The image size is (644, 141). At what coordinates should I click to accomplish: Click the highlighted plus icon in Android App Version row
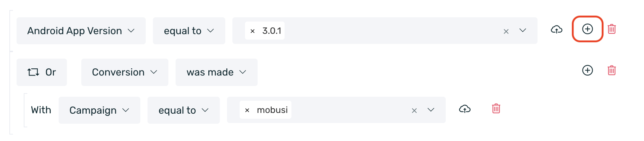(x=587, y=29)
